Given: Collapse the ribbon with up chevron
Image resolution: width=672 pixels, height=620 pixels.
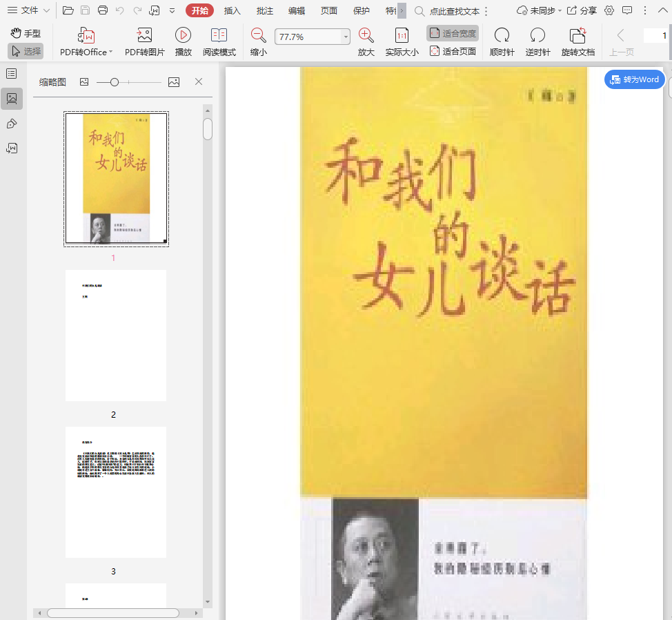Looking at the screenshot, I should click(662, 10).
